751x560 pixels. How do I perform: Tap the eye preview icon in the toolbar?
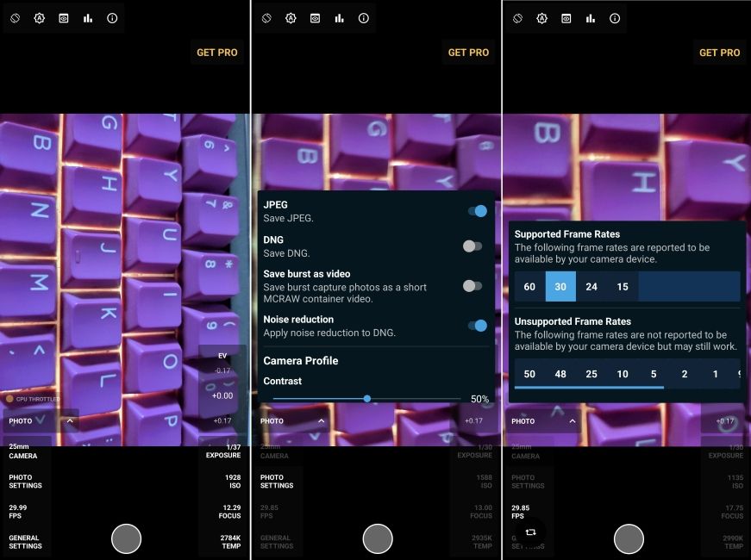(63, 17)
